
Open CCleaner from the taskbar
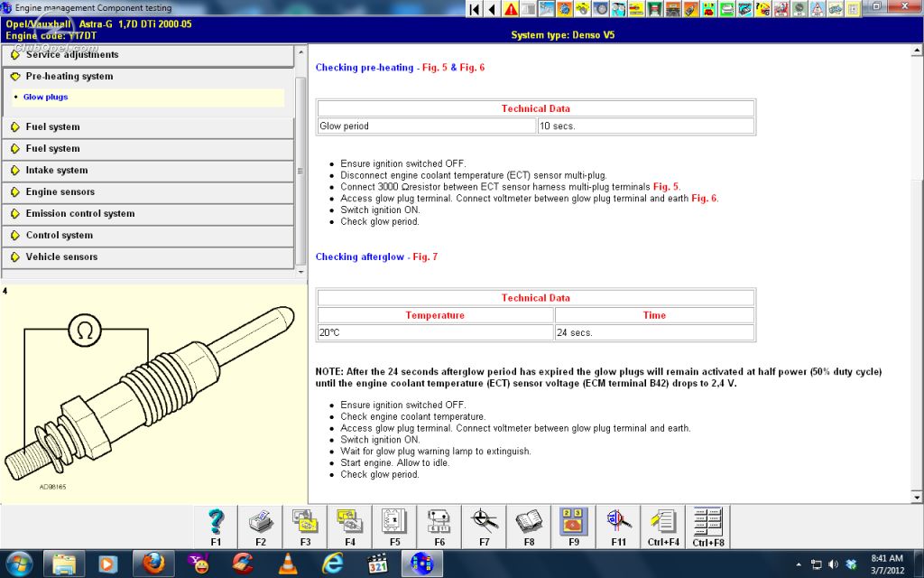pos(243,564)
